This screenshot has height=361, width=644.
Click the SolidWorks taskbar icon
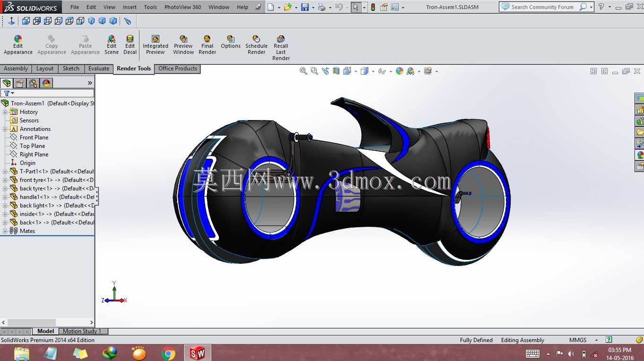click(198, 353)
